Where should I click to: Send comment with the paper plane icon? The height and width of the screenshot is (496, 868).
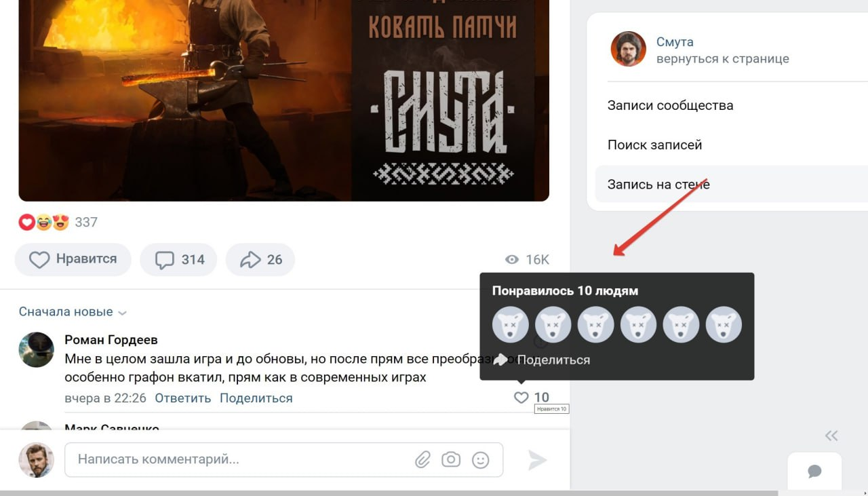click(x=537, y=460)
